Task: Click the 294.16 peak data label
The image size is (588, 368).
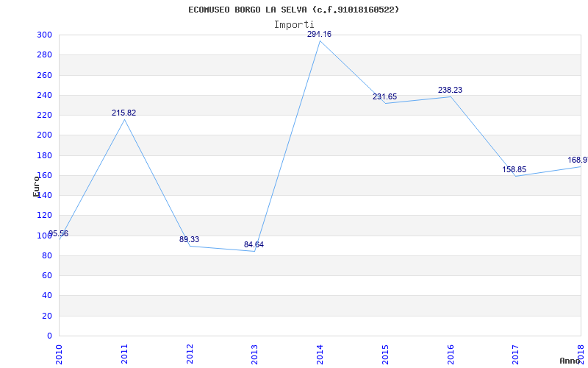Action: pyautogui.click(x=319, y=34)
